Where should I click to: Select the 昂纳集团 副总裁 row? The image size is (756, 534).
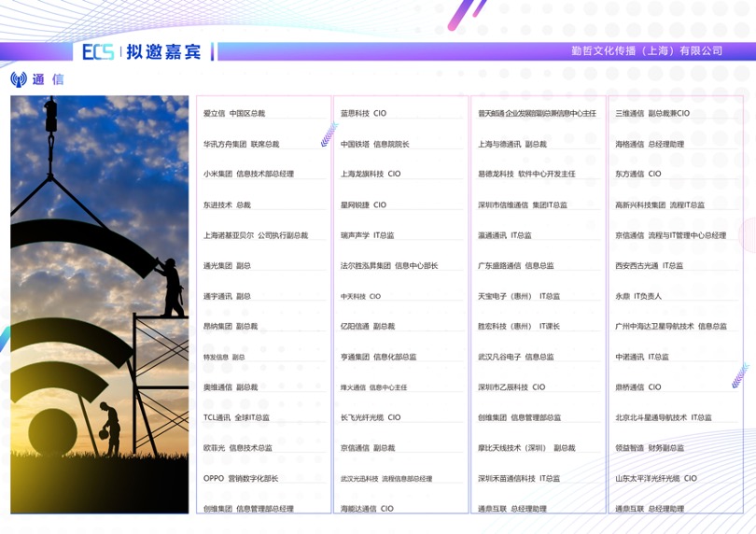point(231,326)
